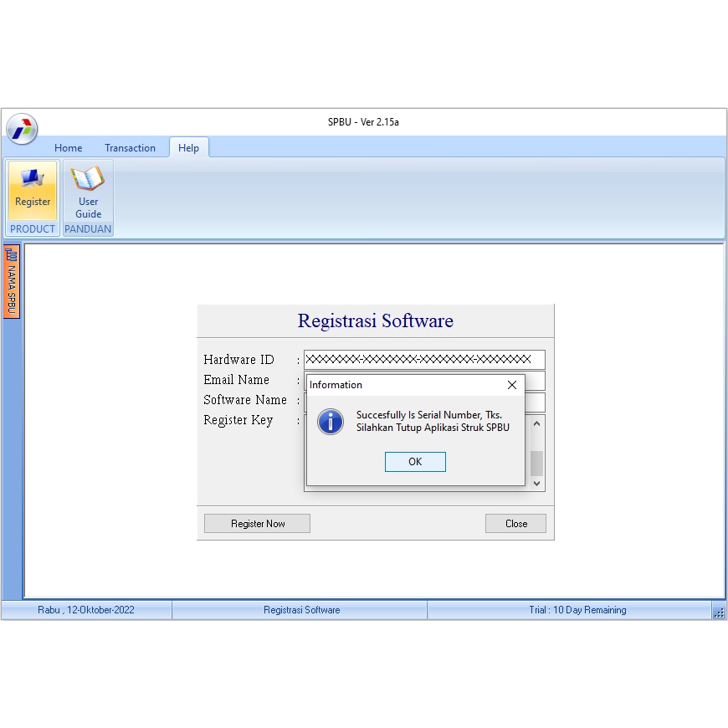
Task: Click the Pertamina application logo button
Action: [22, 129]
